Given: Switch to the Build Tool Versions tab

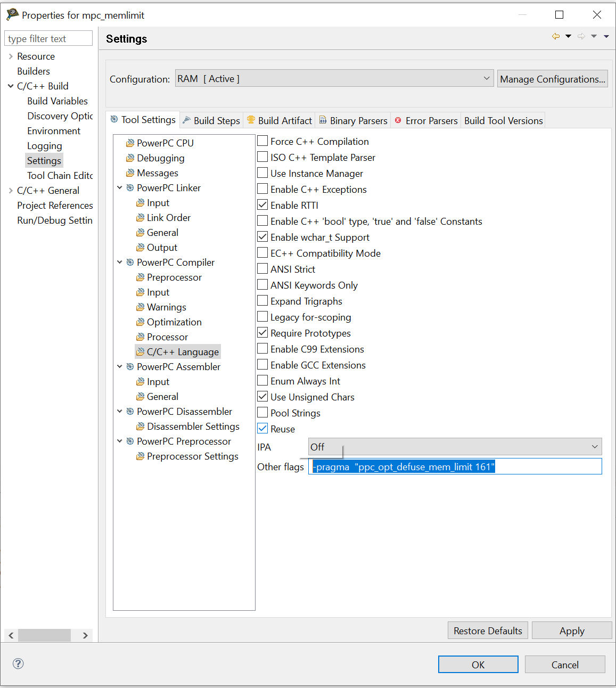Looking at the screenshot, I should tap(503, 120).
